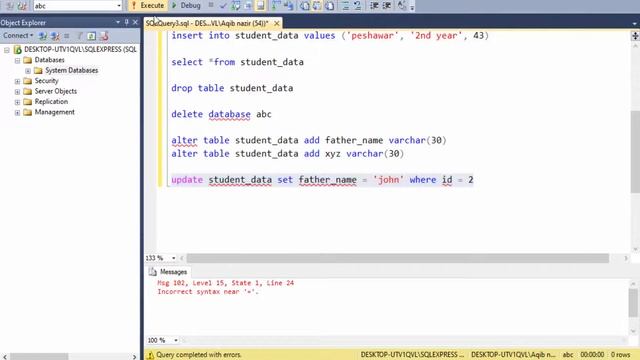Select the Messages tab
This screenshot has height=360, width=640.
(168, 272)
